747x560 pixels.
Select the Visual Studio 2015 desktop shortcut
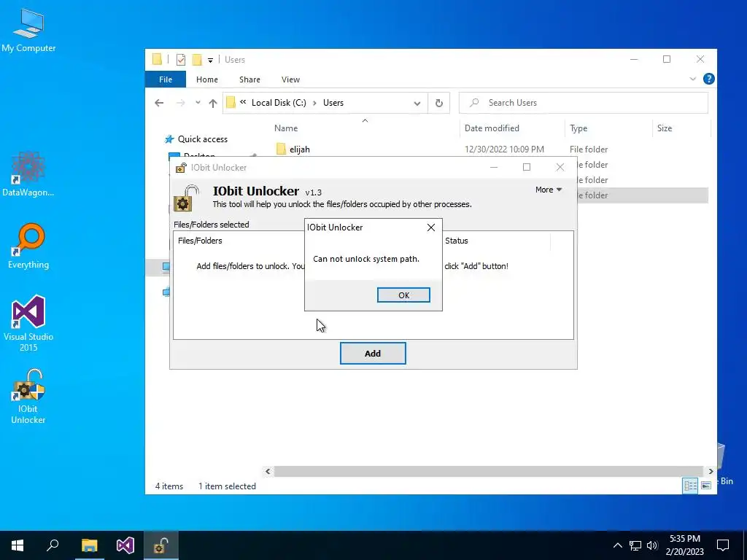(28, 323)
